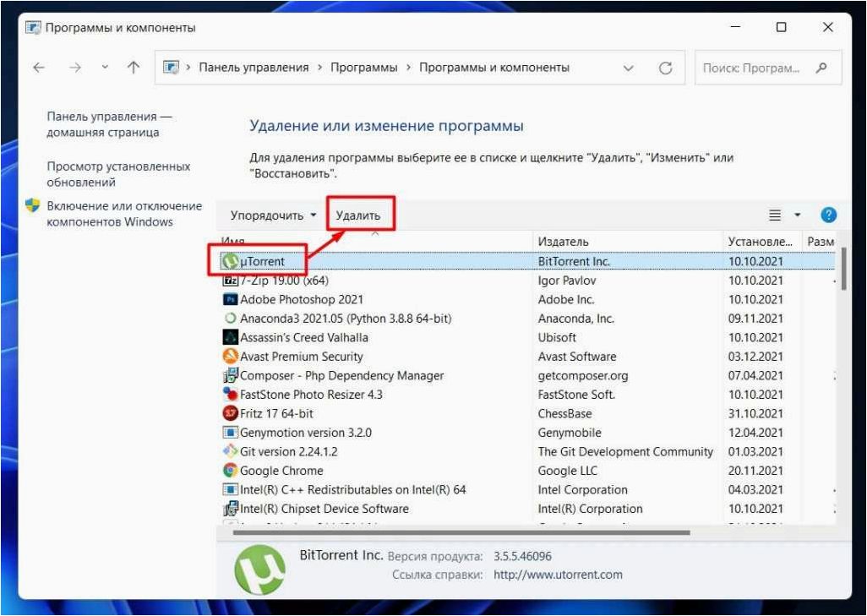Click Программы in the breadcrumb path
This screenshot has height=616, width=867.
(364, 68)
